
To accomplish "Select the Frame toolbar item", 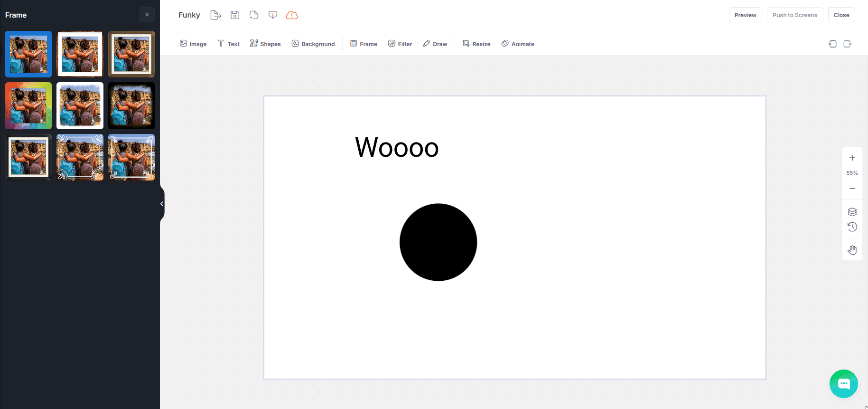I will (x=364, y=44).
